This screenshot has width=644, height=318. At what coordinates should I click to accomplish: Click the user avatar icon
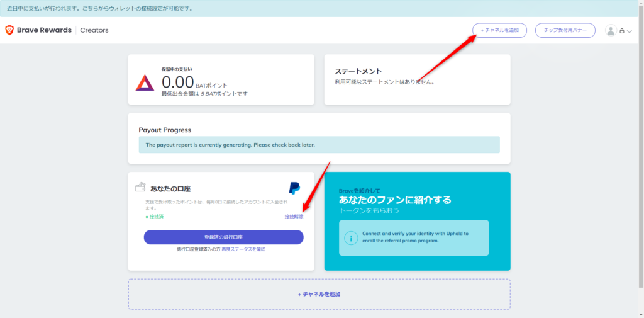(611, 30)
